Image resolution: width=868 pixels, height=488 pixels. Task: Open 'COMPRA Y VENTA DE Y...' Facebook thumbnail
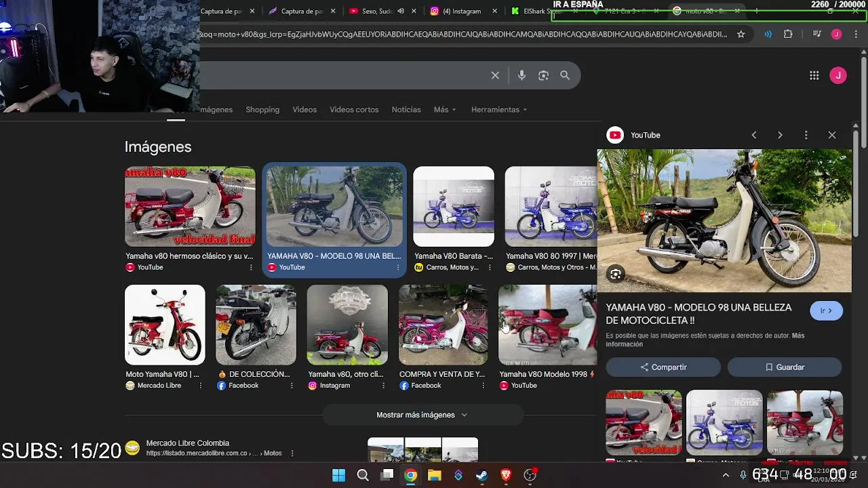tap(443, 325)
